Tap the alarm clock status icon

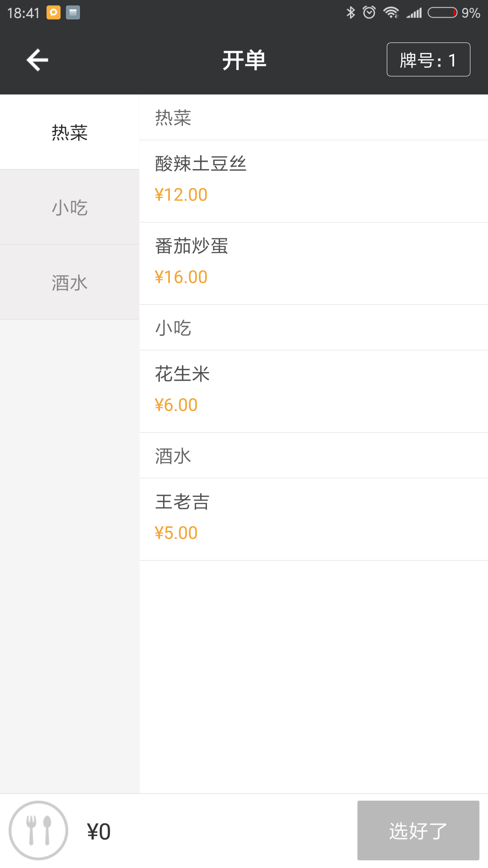click(369, 13)
